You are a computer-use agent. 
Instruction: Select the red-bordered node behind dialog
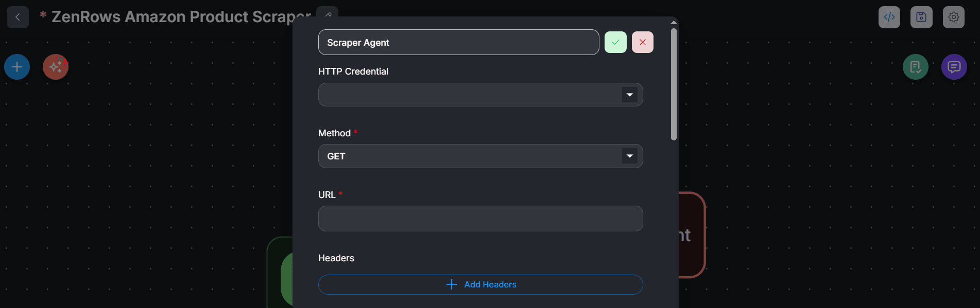click(693, 235)
